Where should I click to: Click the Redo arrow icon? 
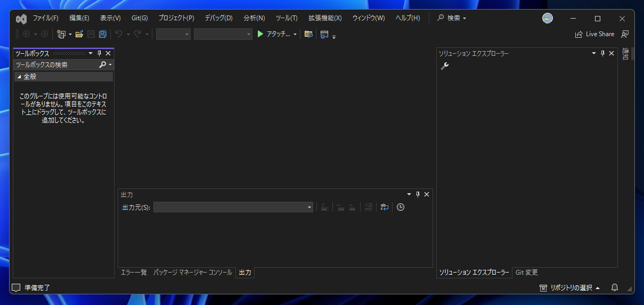137,34
